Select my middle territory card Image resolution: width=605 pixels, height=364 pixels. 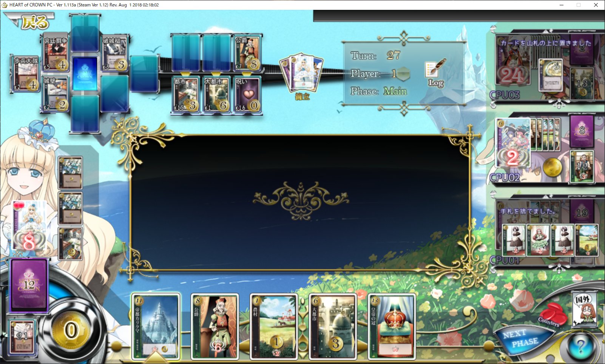71,208
